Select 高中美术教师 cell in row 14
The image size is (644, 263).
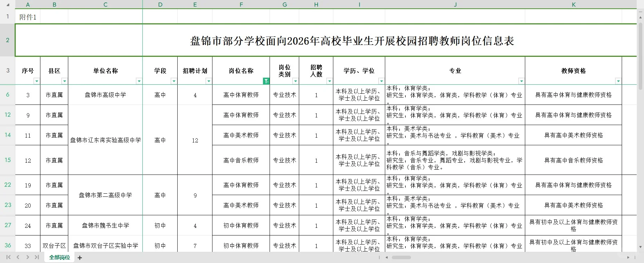(x=241, y=135)
